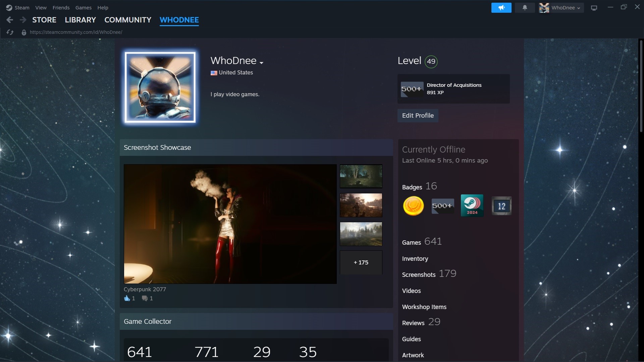Click the 641 games owned count in Game Collector

click(x=140, y=352)
